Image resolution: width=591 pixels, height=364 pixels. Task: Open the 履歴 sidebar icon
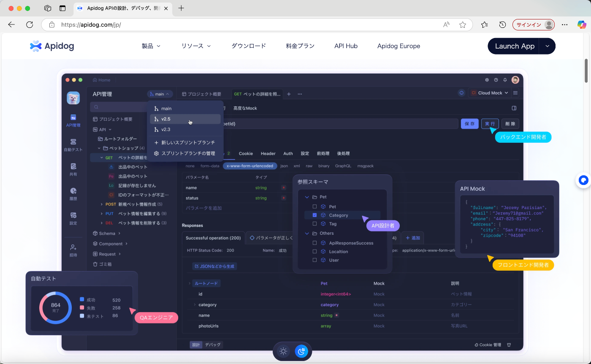[x=73, y=194]
